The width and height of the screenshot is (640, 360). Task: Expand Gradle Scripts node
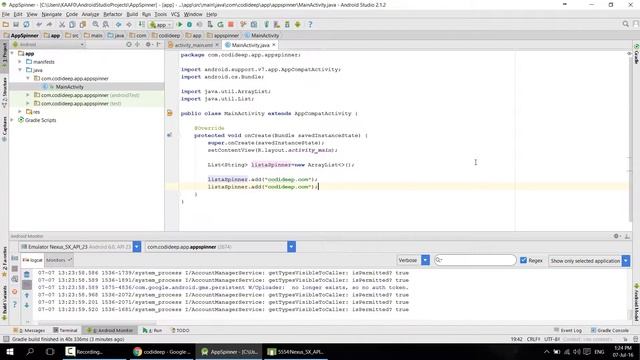pos(12,120)
